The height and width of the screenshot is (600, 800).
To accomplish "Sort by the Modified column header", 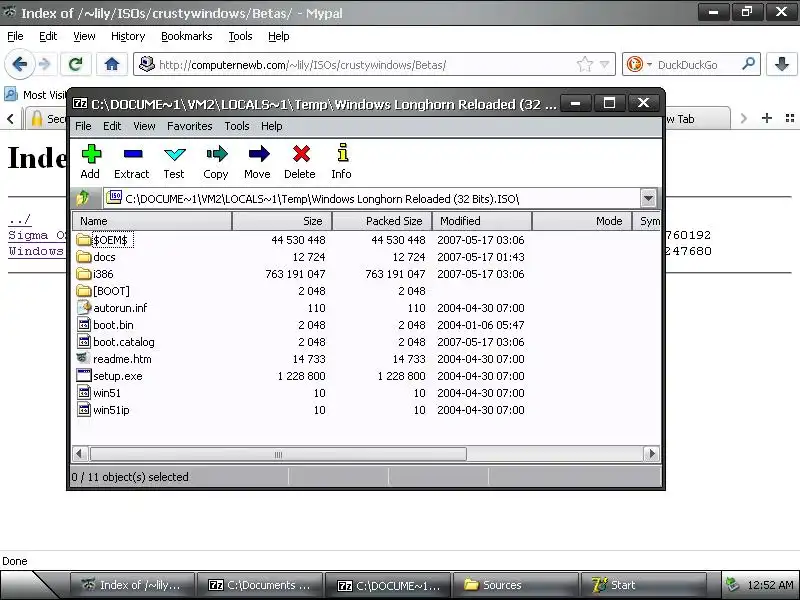I will [482, 221].
